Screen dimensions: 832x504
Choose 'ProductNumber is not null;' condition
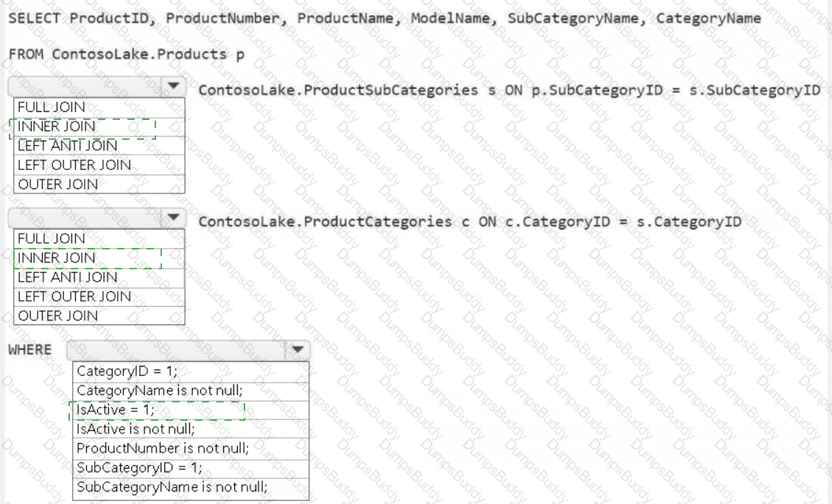pyautogui.click(x=163, y=448)
